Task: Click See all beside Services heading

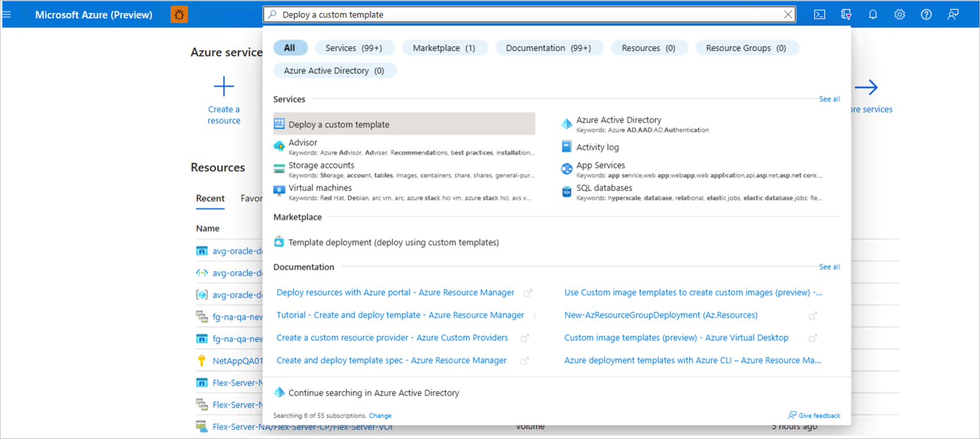Action: click(x=829, y=99)
